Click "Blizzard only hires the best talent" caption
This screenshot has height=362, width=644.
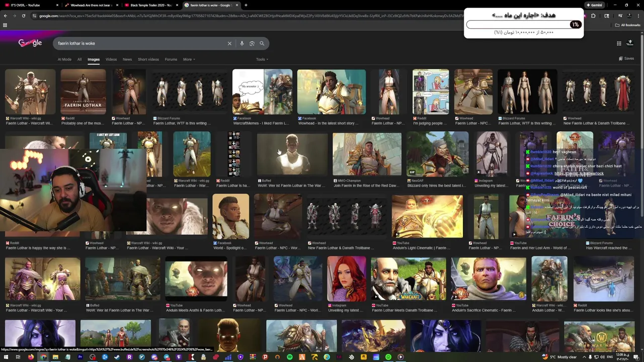[436, 186]
